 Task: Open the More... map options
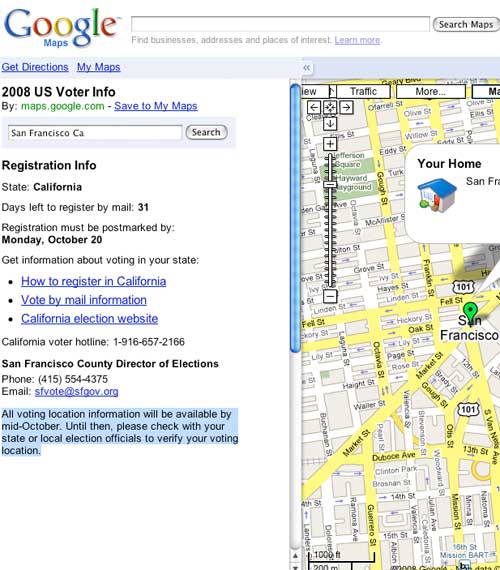click(431, 91)
